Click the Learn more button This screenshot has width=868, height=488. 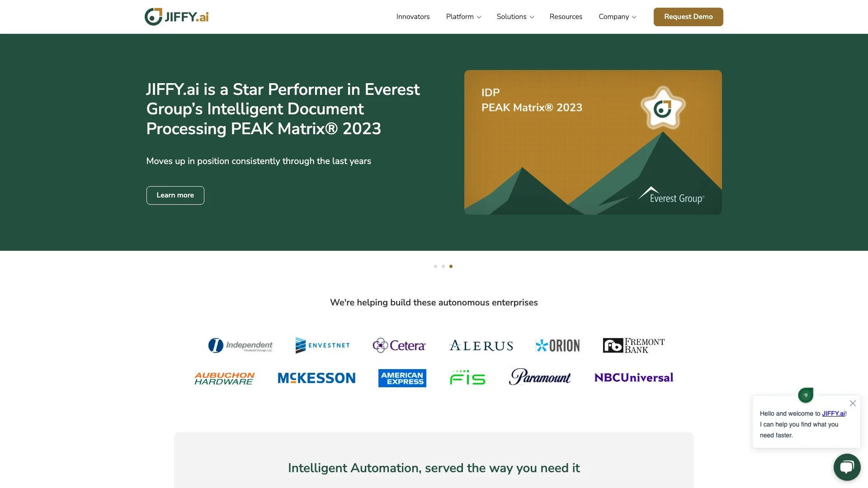click(x=175, y=196)
